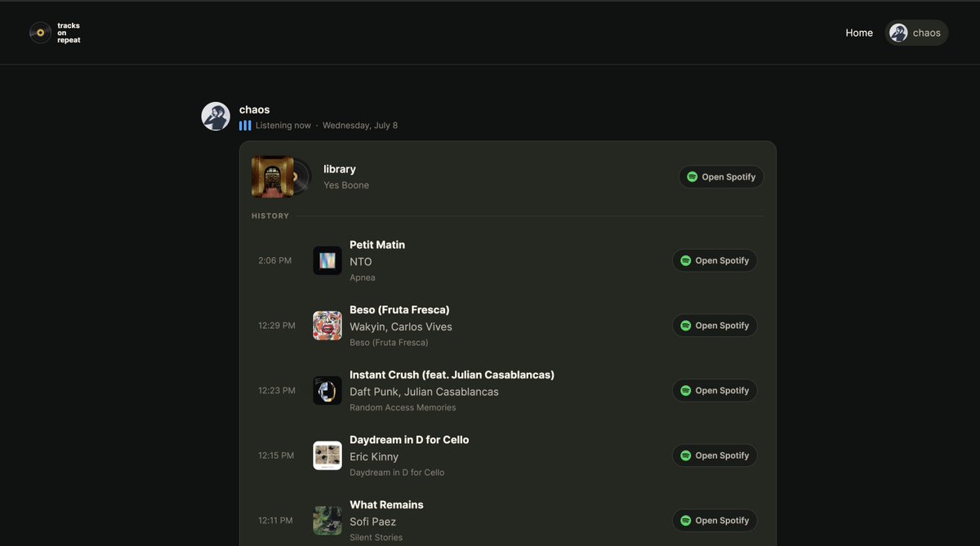Screen dimensions: 980x546
Task: Click the Instant Crush track title
Action: (452, 375)
